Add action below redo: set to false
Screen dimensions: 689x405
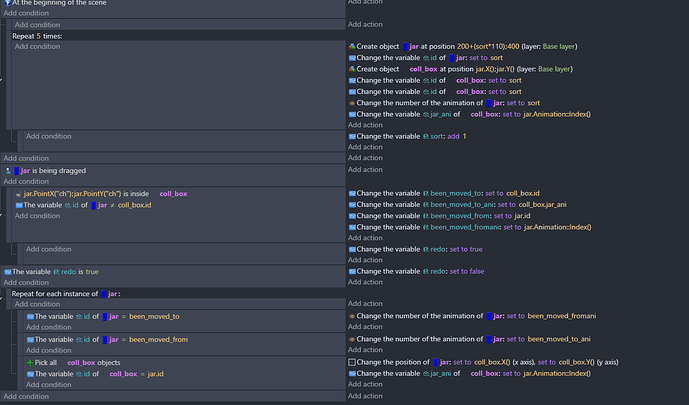pos(365,282)
